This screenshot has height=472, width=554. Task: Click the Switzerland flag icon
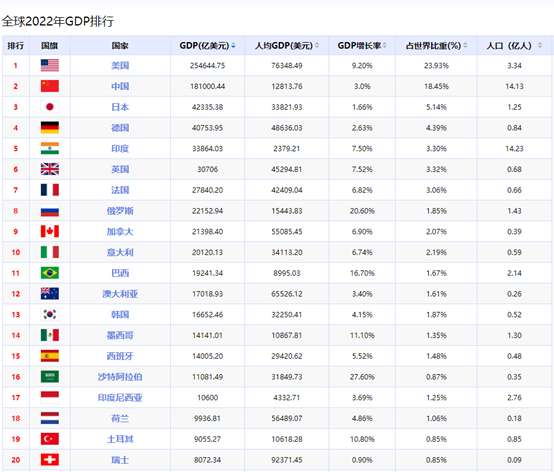click(x=50, y=460)
